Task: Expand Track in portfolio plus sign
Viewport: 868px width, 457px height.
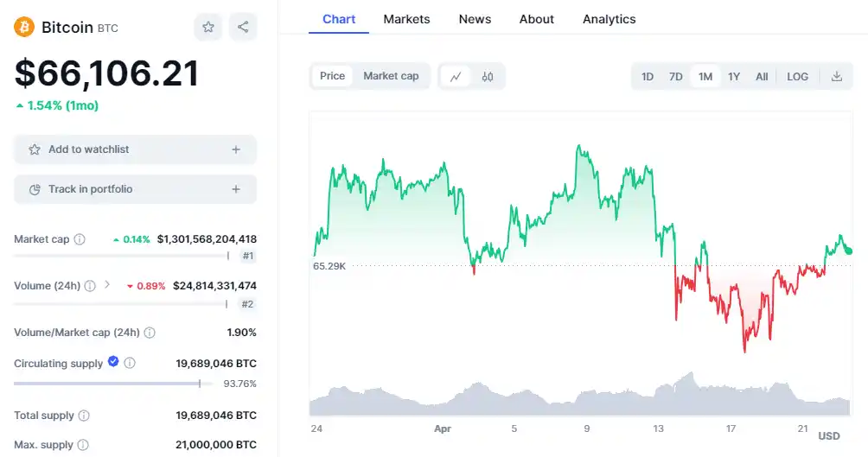Action: (x=236, y=189)
